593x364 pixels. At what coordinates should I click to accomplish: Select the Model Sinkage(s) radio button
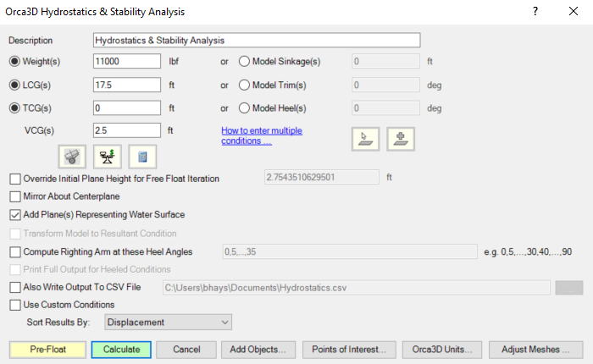[244, 61]
